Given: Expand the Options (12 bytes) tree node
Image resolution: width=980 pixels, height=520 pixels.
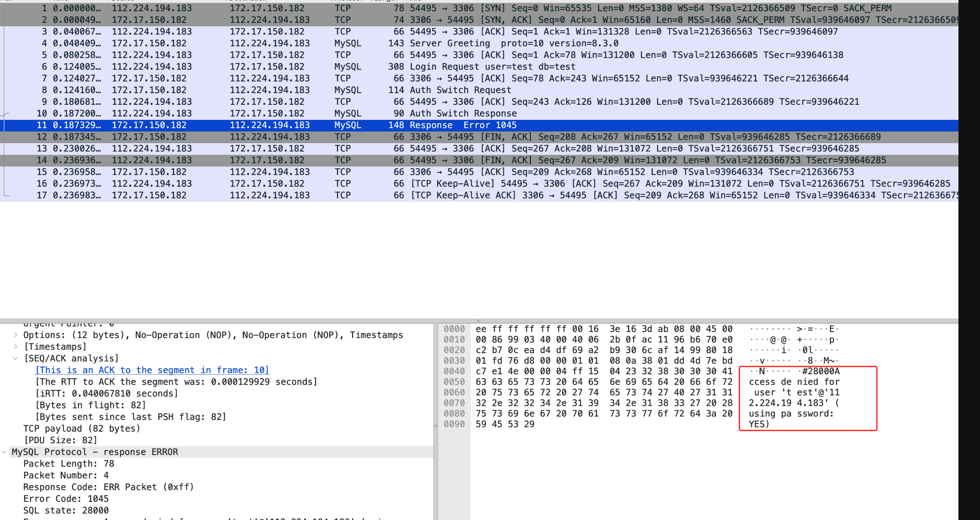Looking at the screenshot, I should (x=16, y=335).
